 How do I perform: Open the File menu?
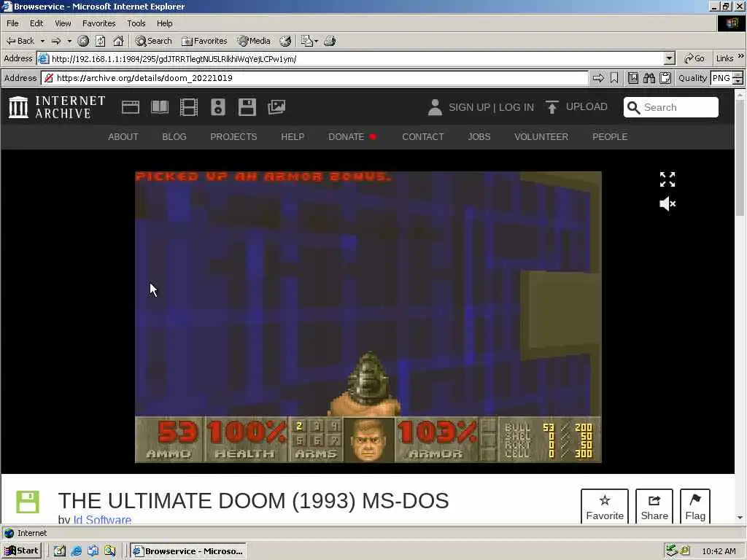pos(12,23)
